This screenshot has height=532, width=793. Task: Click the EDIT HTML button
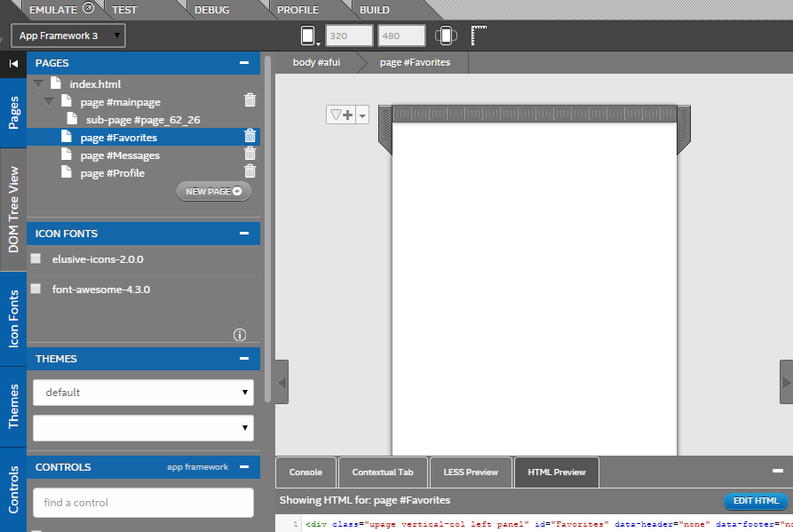coord(756,501)
